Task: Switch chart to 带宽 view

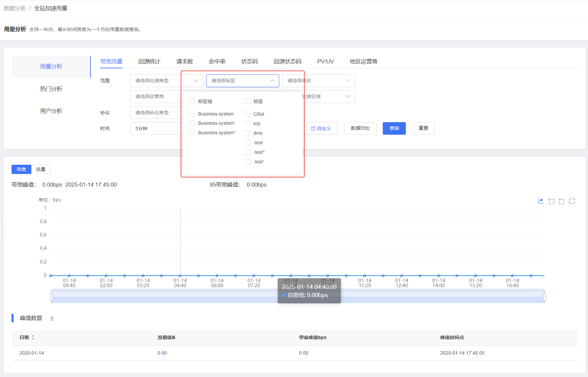Action: coord(21,169)
